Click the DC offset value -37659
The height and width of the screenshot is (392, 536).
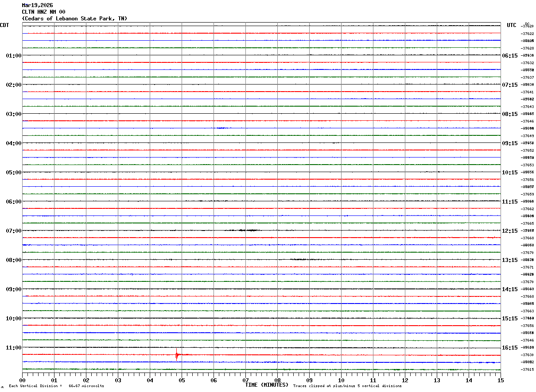click(x=528, y=194)
